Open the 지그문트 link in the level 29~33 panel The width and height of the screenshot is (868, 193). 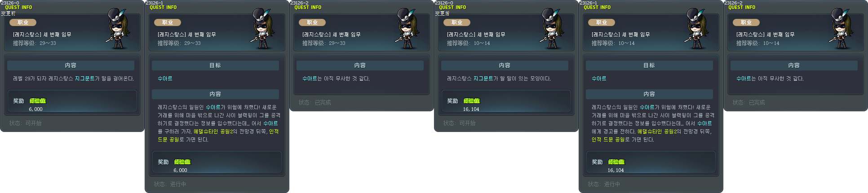84,79
